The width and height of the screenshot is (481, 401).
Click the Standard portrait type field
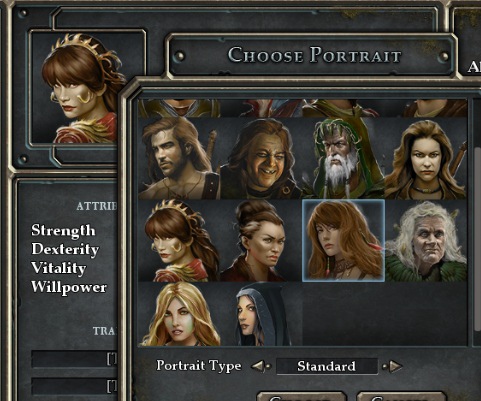click(x=327, y=366)
